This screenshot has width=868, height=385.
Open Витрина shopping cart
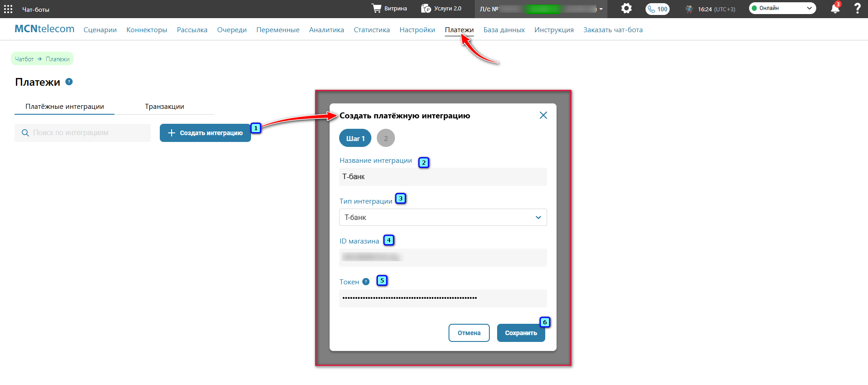click(389, 9)
